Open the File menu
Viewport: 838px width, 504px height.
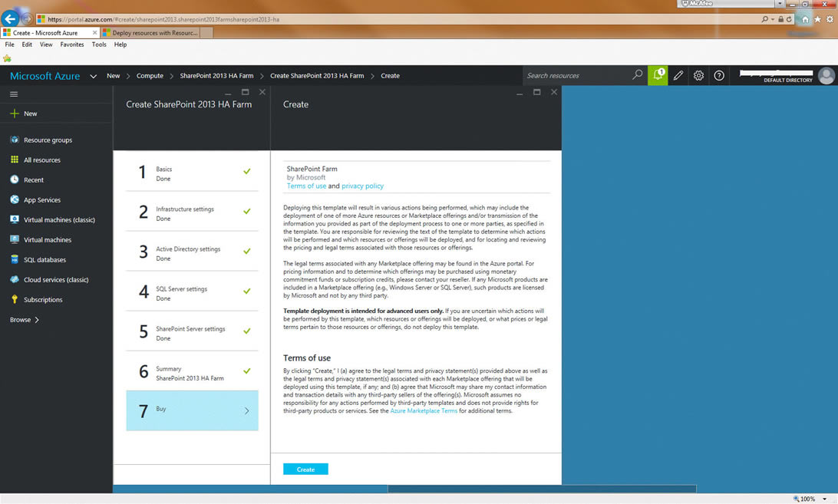tap(10, 44)
